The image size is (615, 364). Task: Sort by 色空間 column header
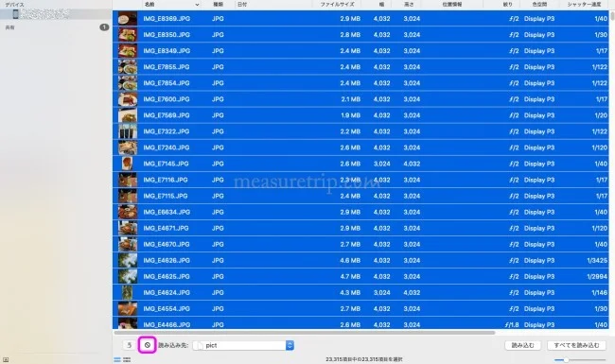(x=539, y=5)
